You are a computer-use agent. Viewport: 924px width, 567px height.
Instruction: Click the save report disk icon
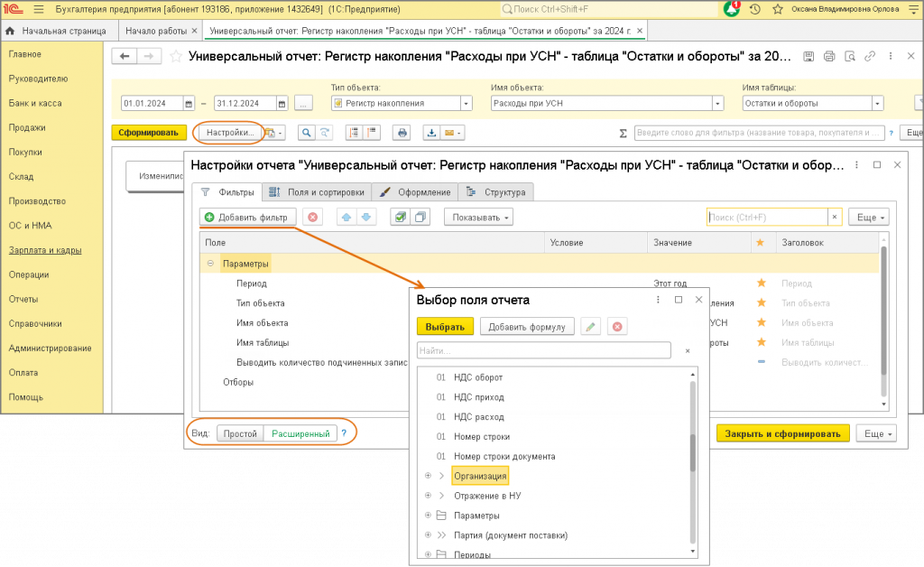click(808, 56)
